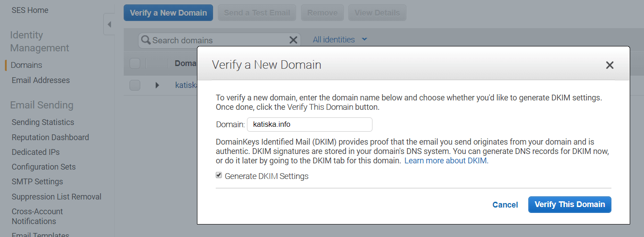Go to Sending Statistics

(x=43, y=122)
